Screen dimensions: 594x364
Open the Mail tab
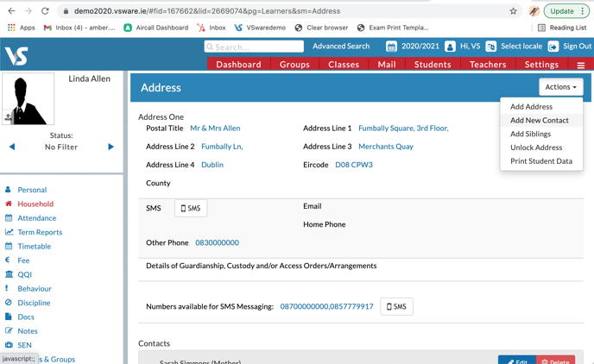[x=387, y=65]
